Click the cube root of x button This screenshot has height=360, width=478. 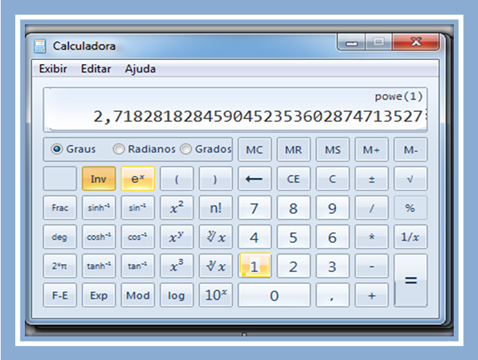(x=216, y=266)
